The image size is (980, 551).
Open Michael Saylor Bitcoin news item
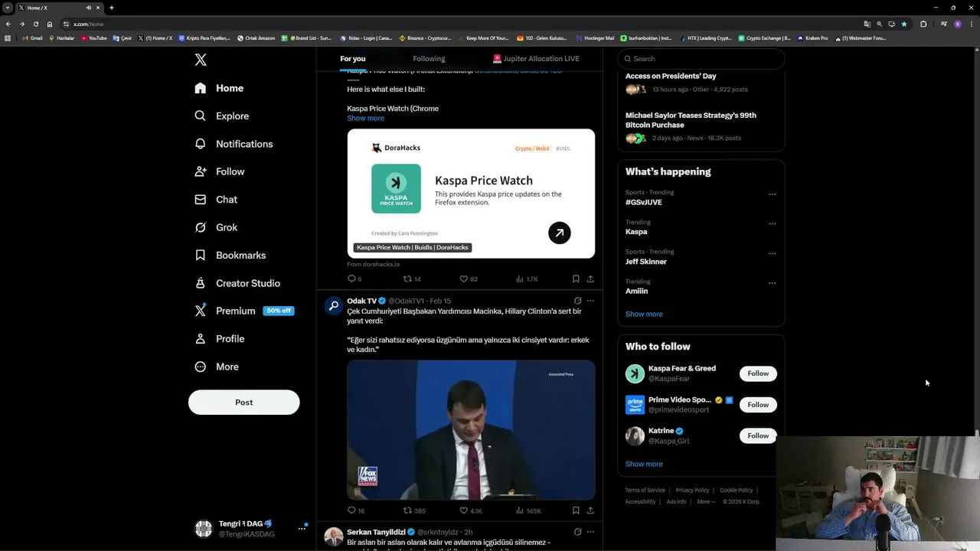click(x=691, y=120)
